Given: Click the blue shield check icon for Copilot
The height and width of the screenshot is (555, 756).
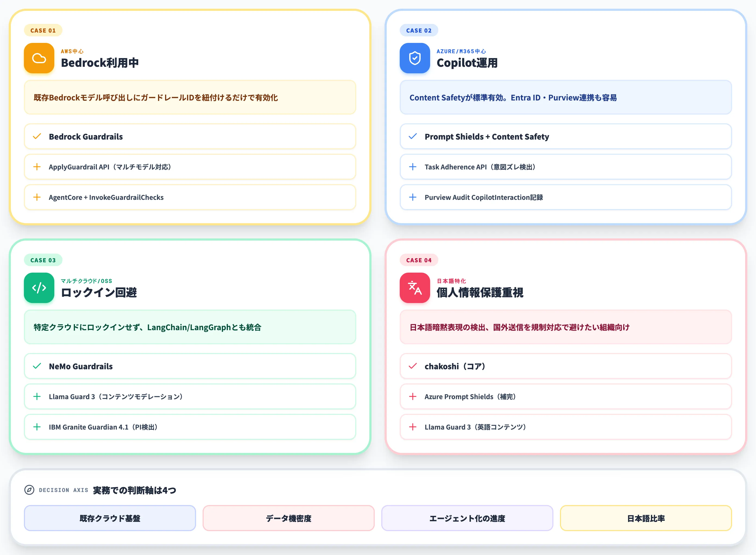Looking at the screenshot, I should tap(415, 58).
